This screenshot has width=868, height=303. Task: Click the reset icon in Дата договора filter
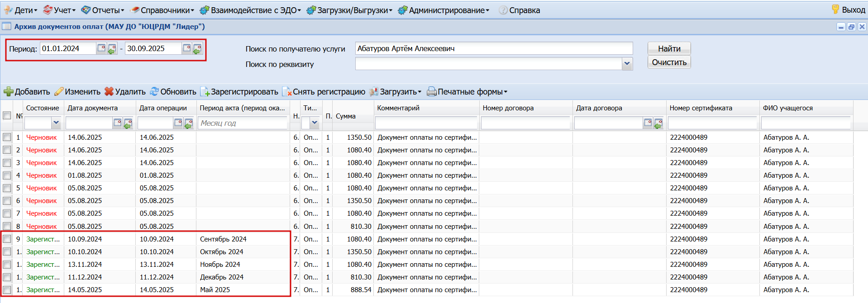click(658, 123)
